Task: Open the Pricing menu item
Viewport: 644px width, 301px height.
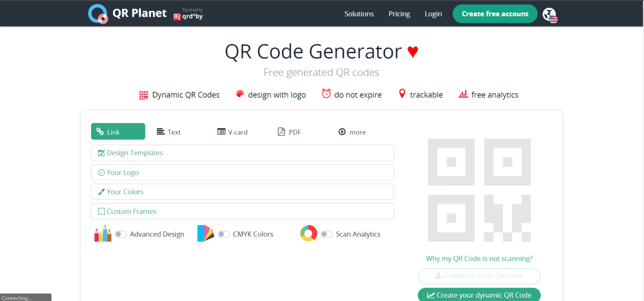Action: pos(399,13)
